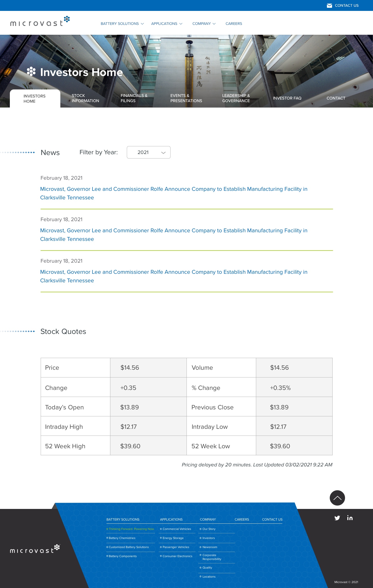Switch to Stock Information tab
Viewport: 373px width, 588px height.
[85, 98]
